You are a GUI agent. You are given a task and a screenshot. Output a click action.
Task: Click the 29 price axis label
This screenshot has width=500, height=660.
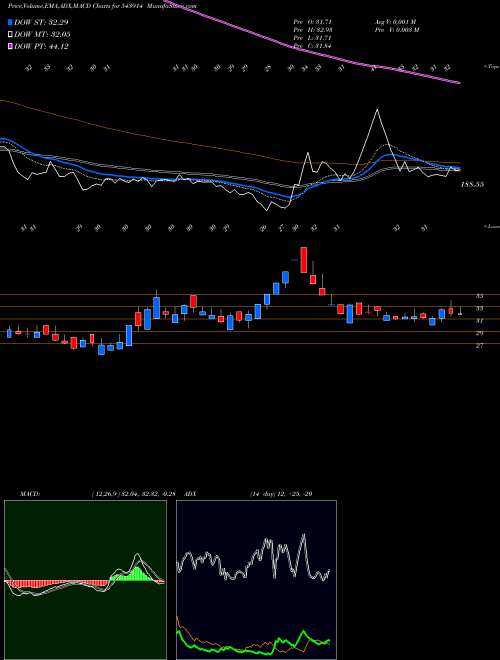point(479,333)
